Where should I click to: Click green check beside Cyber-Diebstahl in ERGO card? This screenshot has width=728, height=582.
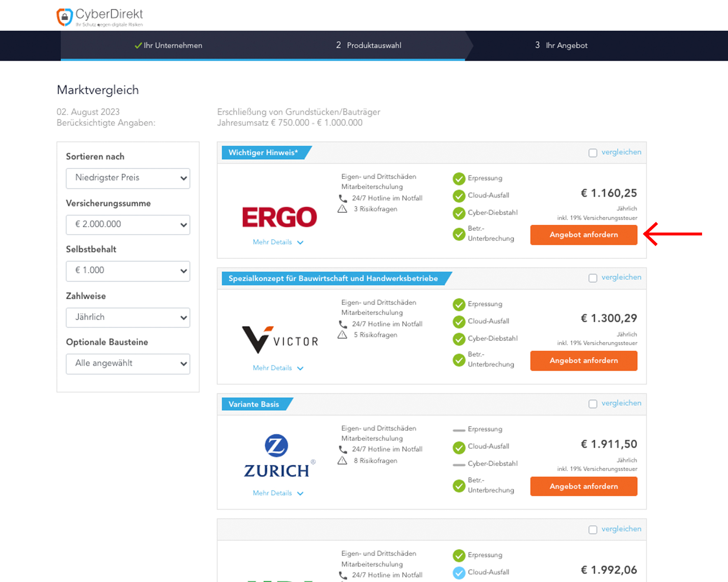(459, 213)
